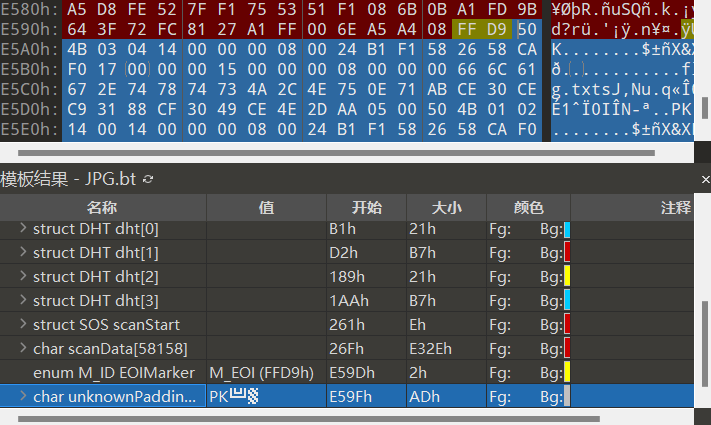711x425 pixels.
Task: Click the 颜色 column header
Action: click(x=528, y=208)
